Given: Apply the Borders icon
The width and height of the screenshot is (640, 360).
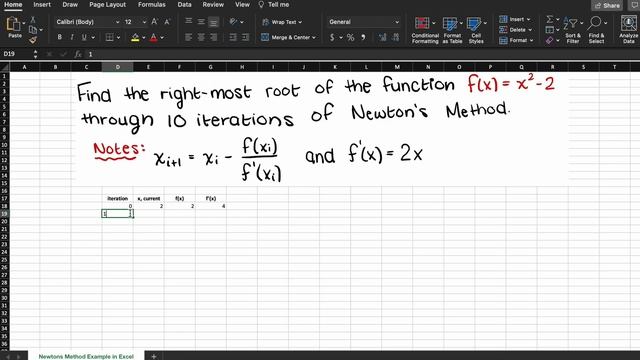Looking at the screenshot, I should click(109, 37).
